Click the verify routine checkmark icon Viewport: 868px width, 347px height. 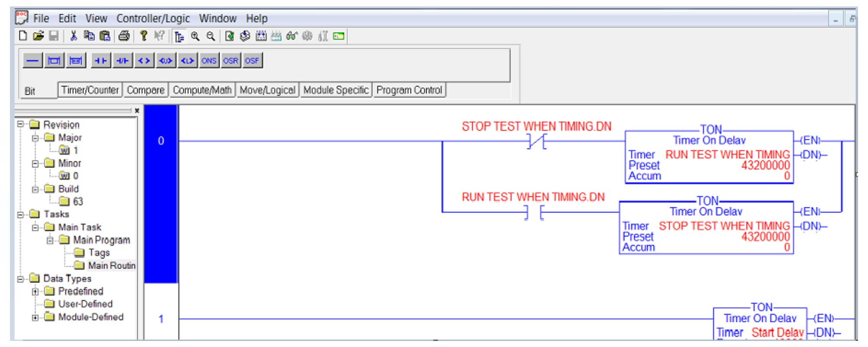point(230,36)
